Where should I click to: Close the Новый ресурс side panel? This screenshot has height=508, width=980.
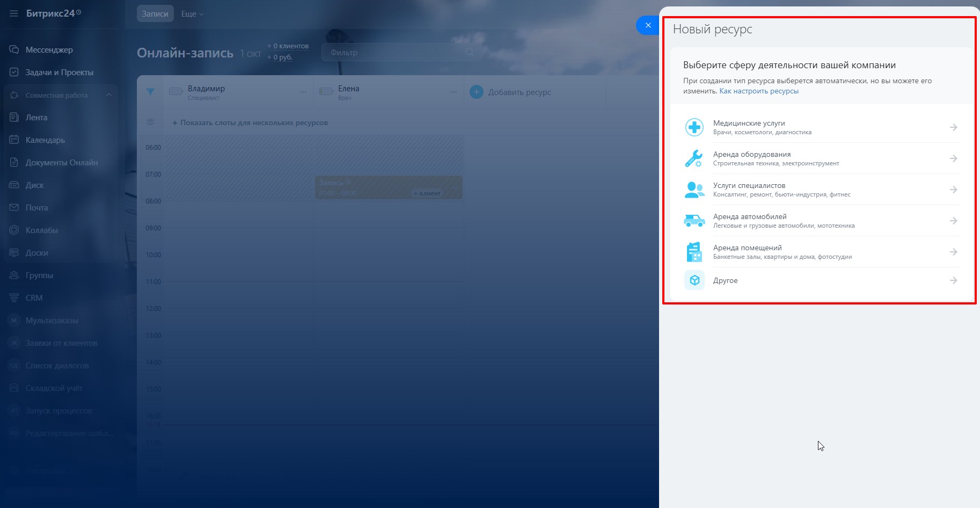coord(648,25)
